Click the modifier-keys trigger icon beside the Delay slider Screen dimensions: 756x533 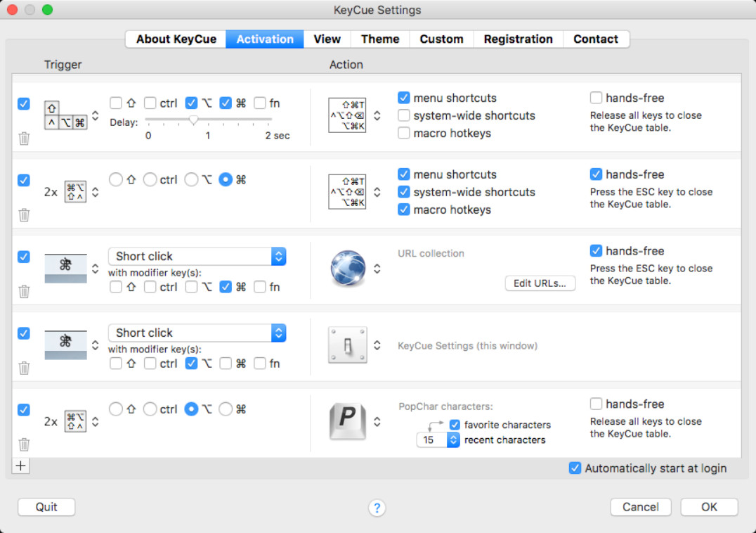click(x=65, y=115)
